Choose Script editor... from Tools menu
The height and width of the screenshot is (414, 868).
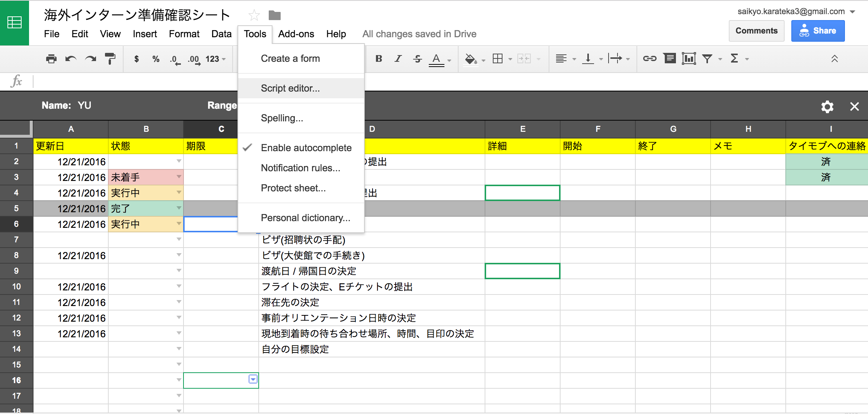(301, 88)
